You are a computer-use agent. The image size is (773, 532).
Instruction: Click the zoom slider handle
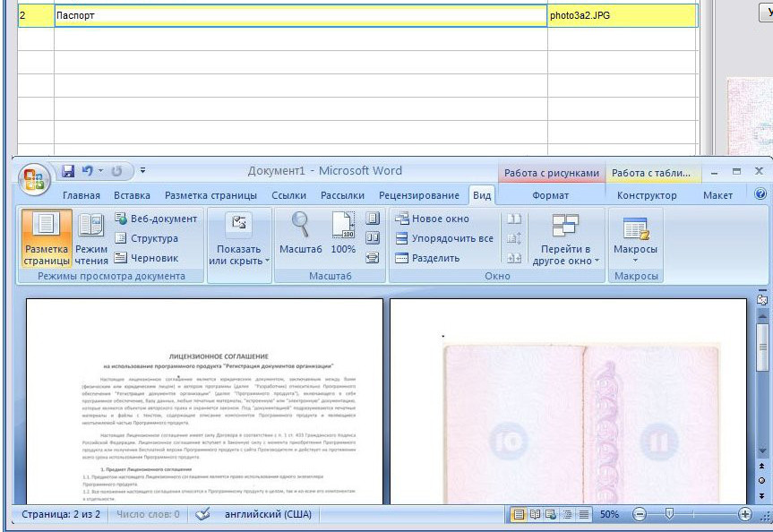click(669, 514)
